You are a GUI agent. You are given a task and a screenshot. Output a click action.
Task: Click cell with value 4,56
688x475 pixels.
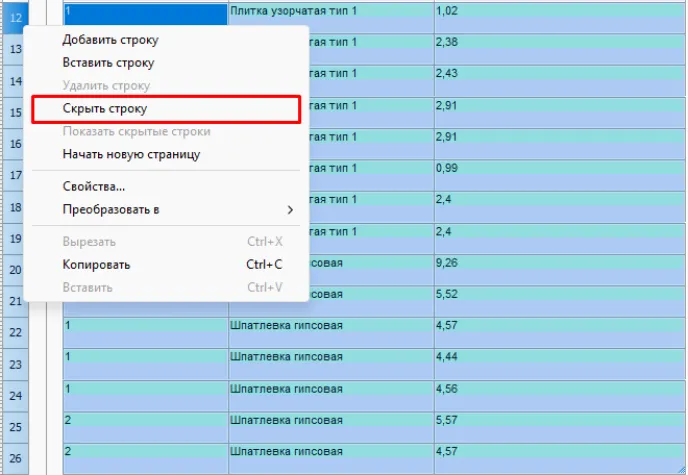[x=558, y=389]
